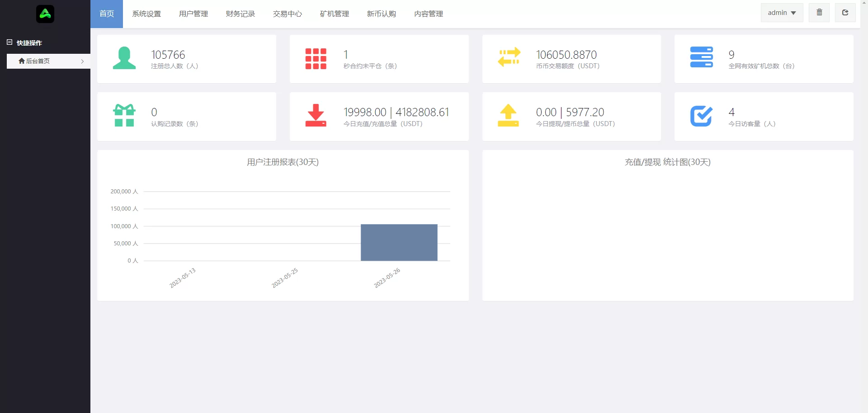This screenshot has height=413, width=868.
Task: Click the yellow exchange arrows icon
Action: click(509, 57)
